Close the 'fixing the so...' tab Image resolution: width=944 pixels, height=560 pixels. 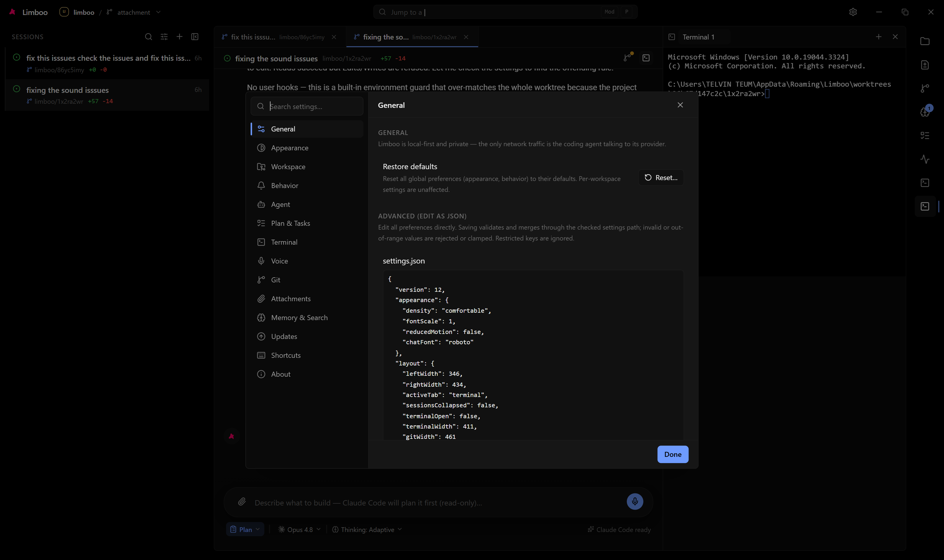466,37
